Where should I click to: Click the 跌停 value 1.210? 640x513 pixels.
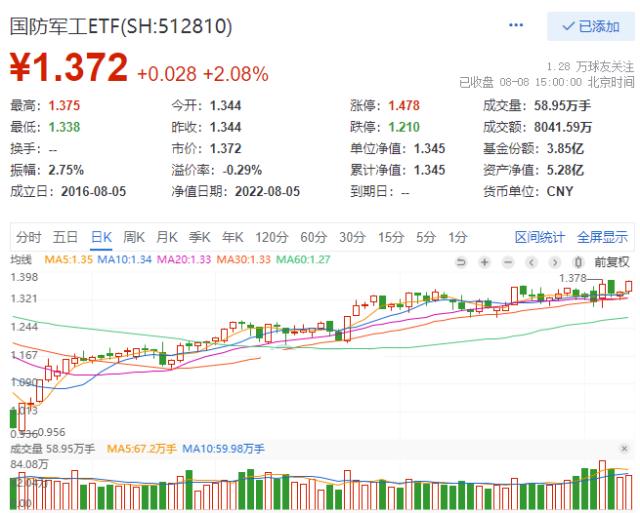(404, 127)
